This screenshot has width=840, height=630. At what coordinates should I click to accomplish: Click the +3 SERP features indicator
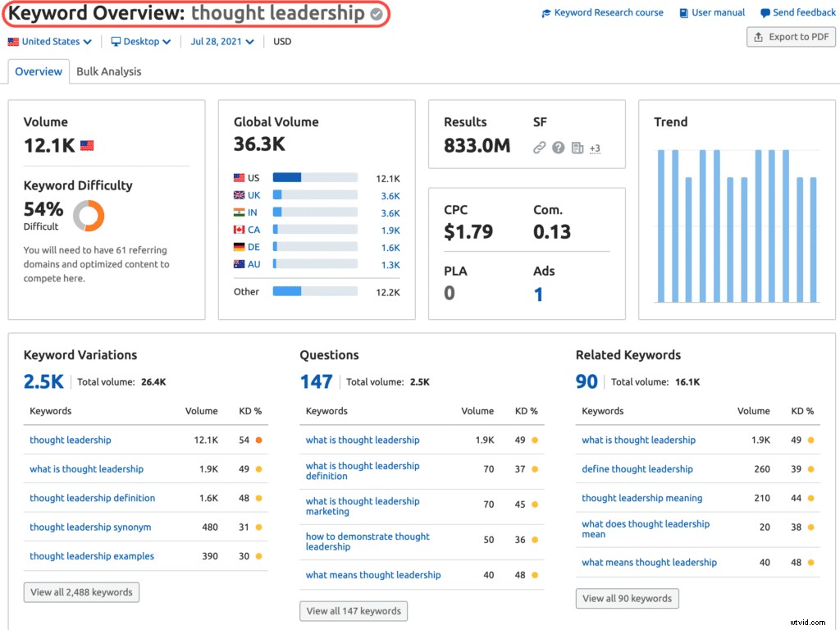point(595,148)
